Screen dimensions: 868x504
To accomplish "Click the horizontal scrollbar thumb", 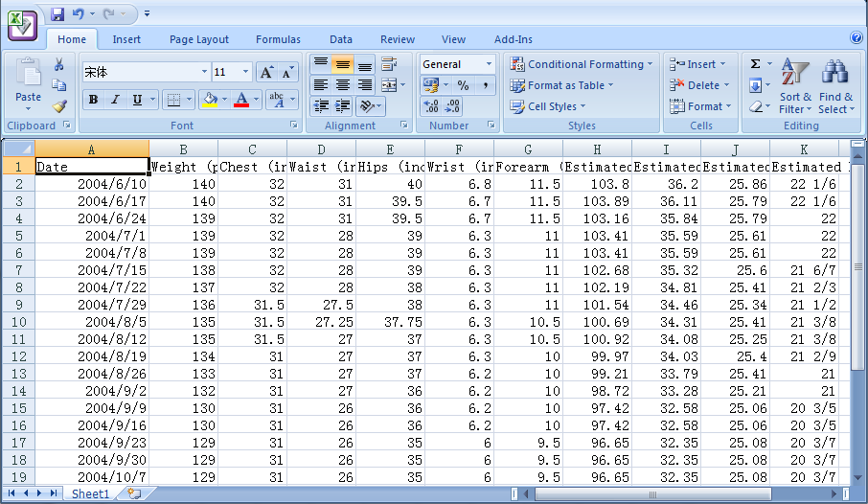I will pyautogui.click(x=652, y=493).
